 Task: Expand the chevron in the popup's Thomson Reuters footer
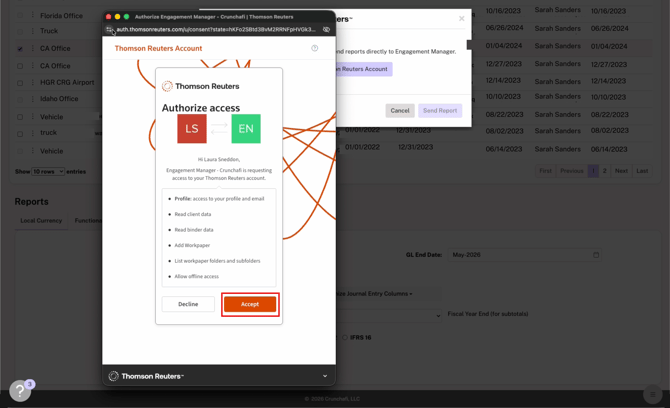(x=325, y=376)
